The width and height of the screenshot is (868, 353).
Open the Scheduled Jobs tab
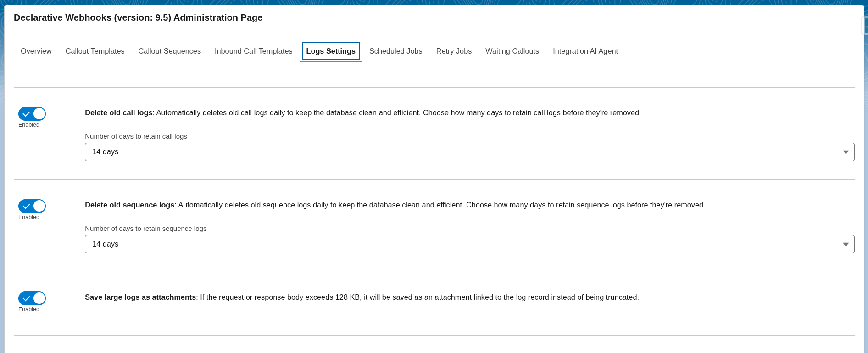click(395, 51)
